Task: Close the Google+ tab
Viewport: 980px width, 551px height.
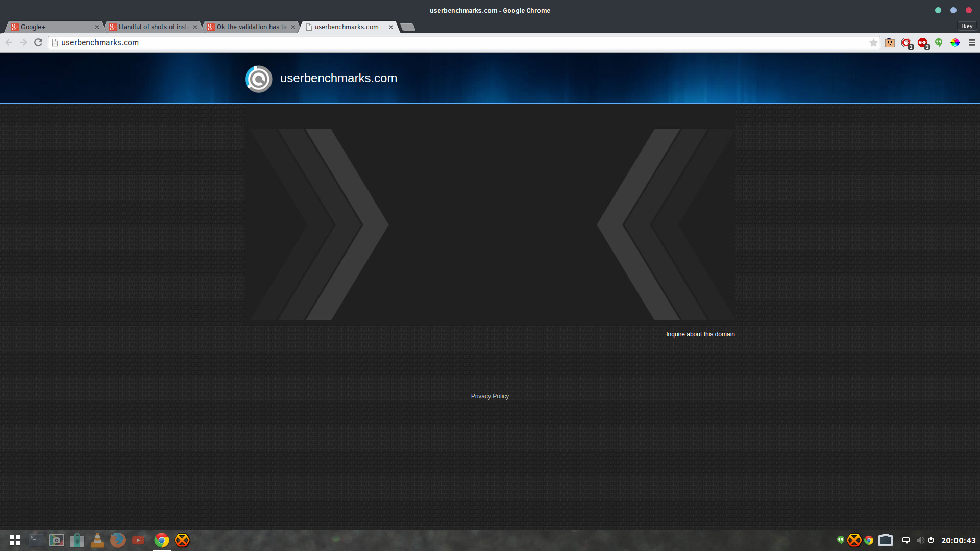Action: 97,27
